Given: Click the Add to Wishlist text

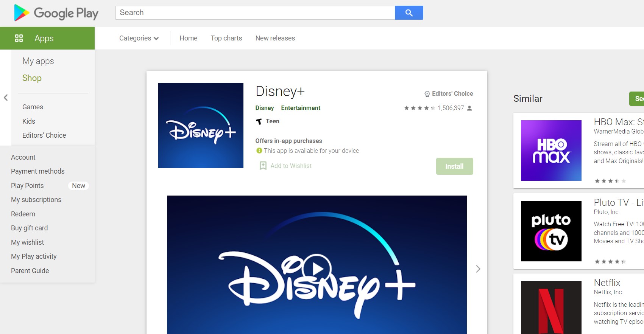Looking at the screenshot, I should point(291,166).
